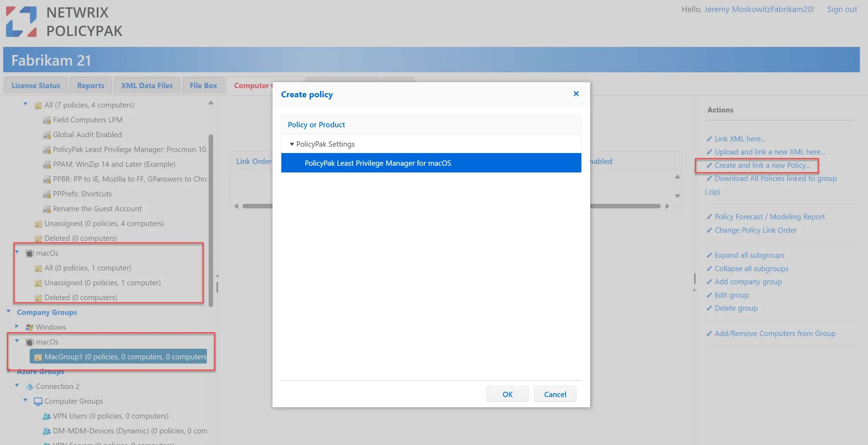Open the File Box tab
Screen dimensions: 868x445
click(x=203, y=85)
